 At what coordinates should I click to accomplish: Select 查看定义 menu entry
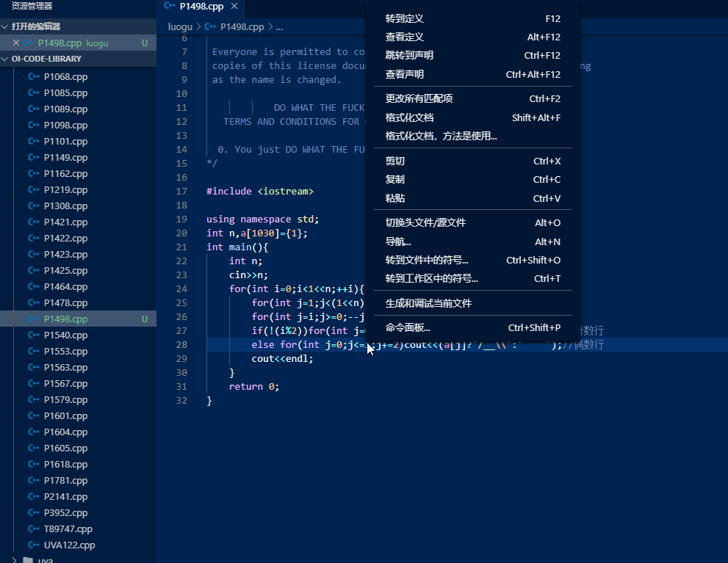coord(472,37)
